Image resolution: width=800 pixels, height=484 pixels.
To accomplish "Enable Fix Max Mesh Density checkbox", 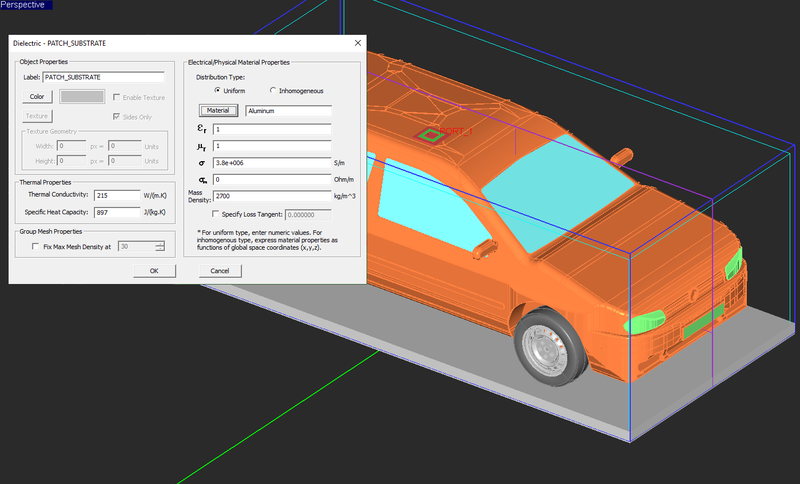I will click(36, 245).
